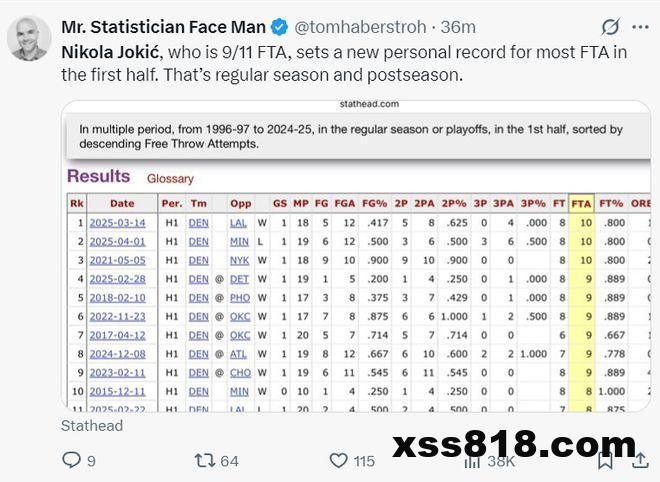
Task: Open the @tomhaberstroh handle link
Action: tap(360, 27)
